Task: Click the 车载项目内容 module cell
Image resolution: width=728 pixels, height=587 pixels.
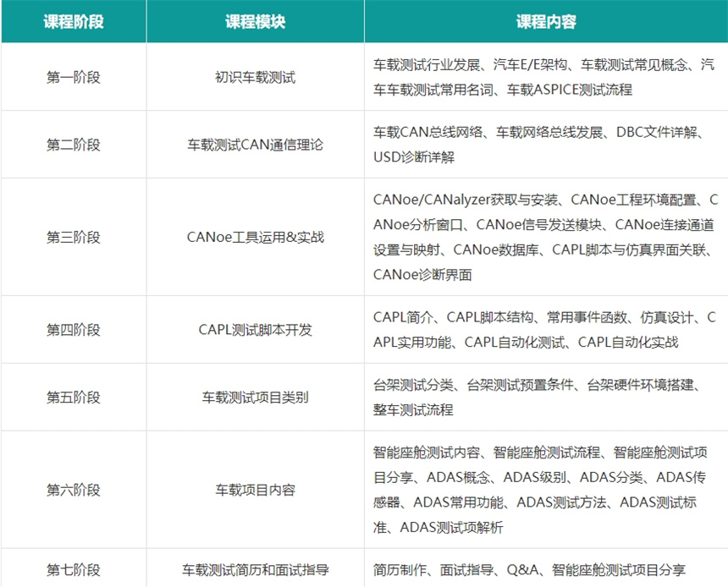Action: [255, 490]
